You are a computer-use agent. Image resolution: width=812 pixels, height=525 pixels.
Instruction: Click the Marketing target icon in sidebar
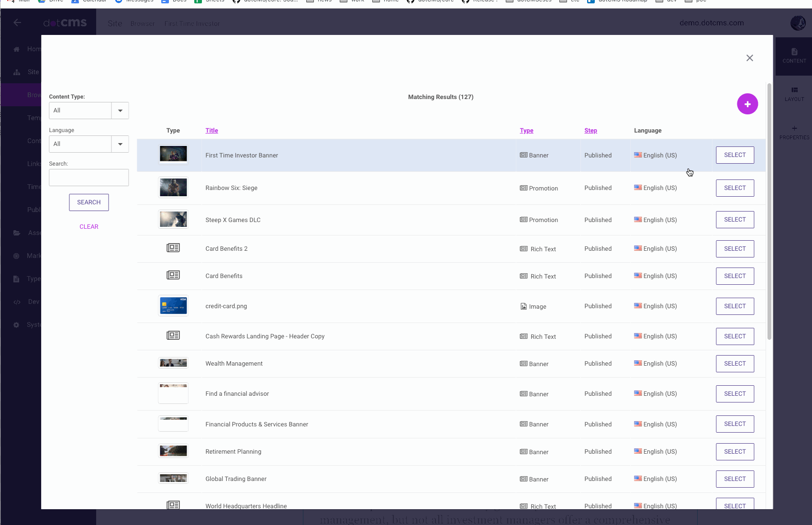coord(17,256)
